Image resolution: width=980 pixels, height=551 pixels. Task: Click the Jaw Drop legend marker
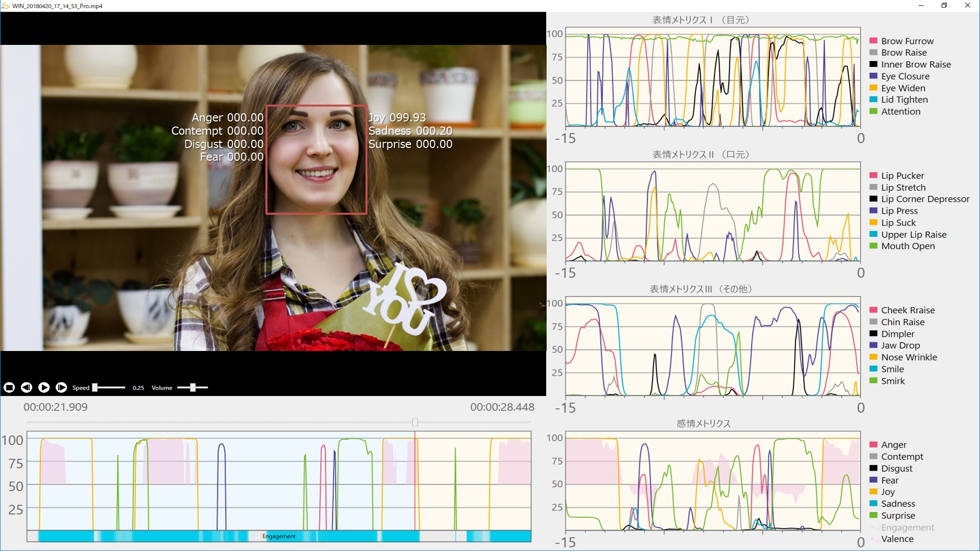(x=874, y=345)
